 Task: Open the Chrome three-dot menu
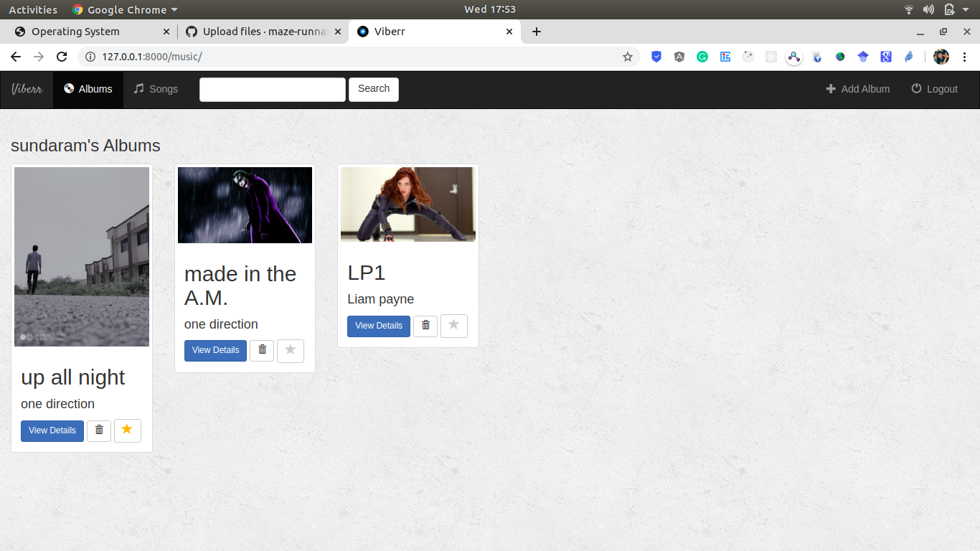pyautogui.click(x=964, y=57)
